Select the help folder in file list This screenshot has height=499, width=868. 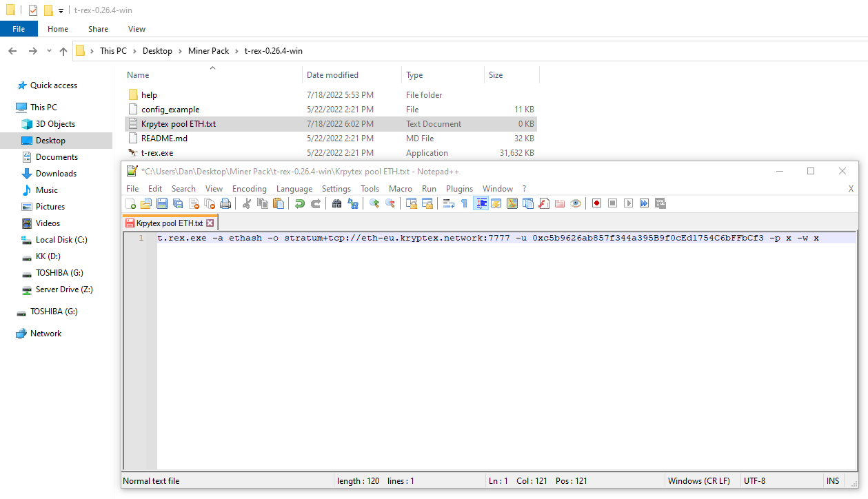tap(149, 95)
